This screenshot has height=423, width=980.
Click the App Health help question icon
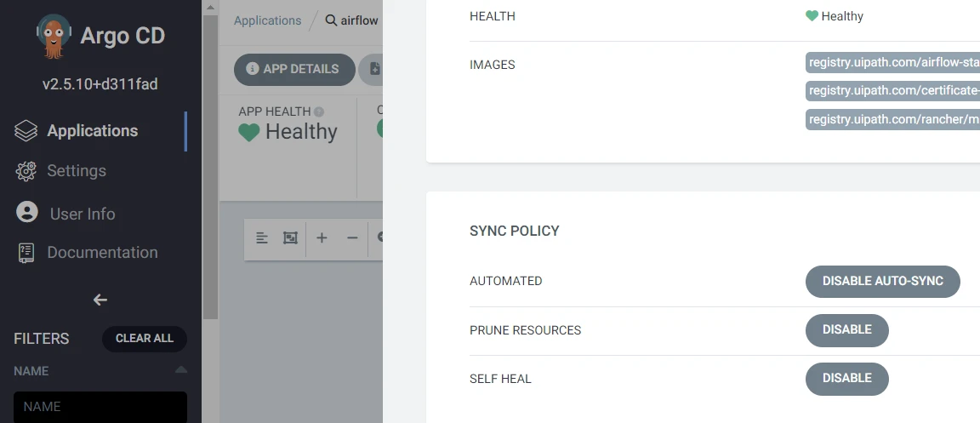pos(319,112)
